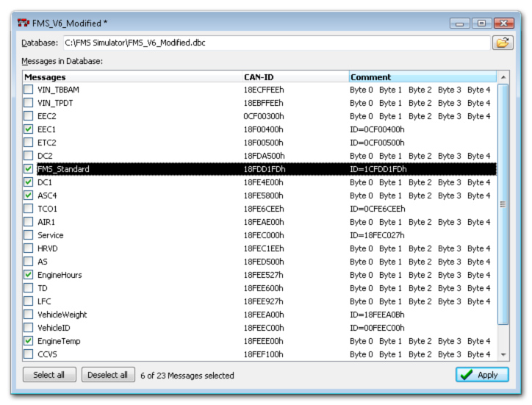Viewport: 532px width, 405px height.
Task: Select CAN-ID 0CF00300h cell
Action: pyautogui.click(x=264, y=116)
